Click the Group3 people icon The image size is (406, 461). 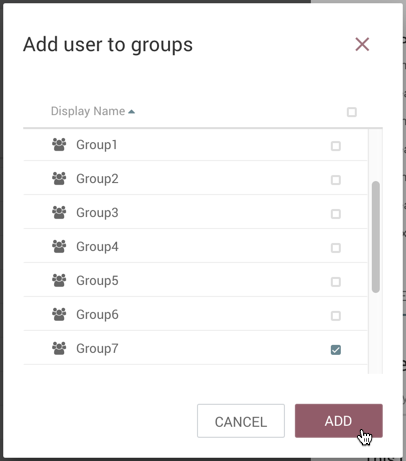pos(59,213)
